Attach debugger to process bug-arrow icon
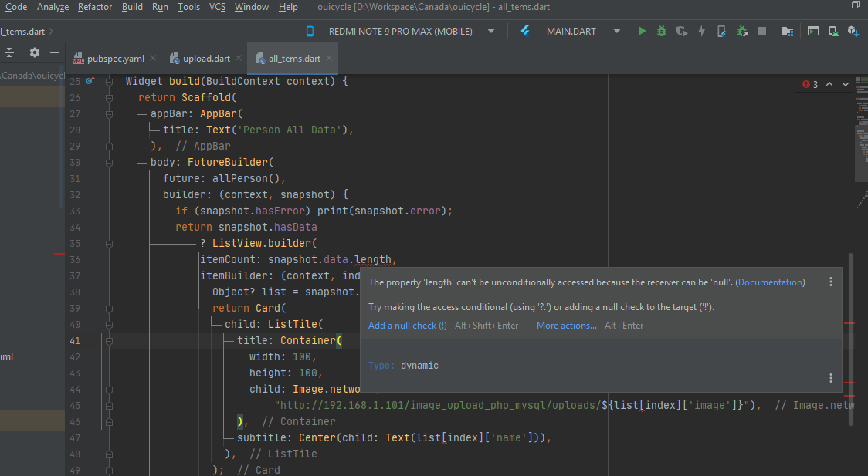 [742, 32]
